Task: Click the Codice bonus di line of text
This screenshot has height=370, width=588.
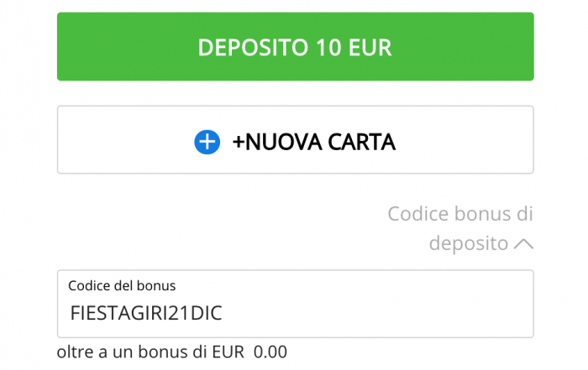Action: click(x=460, y=214)
